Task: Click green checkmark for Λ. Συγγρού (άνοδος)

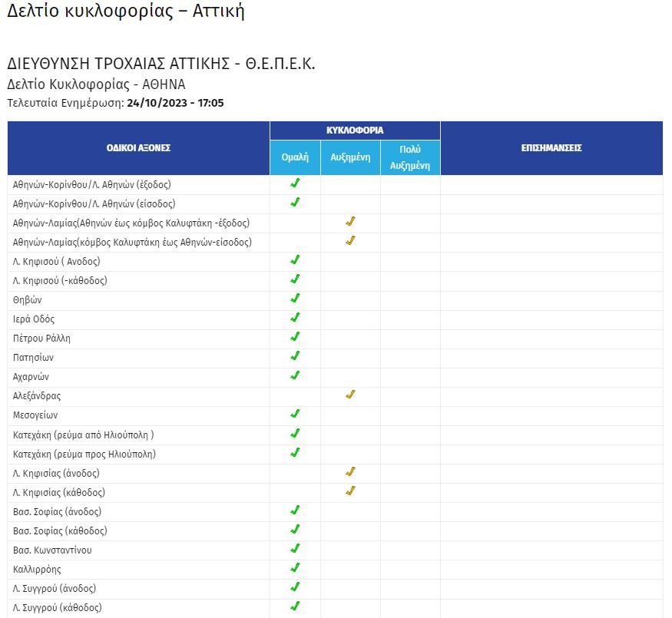Action: 295,587
